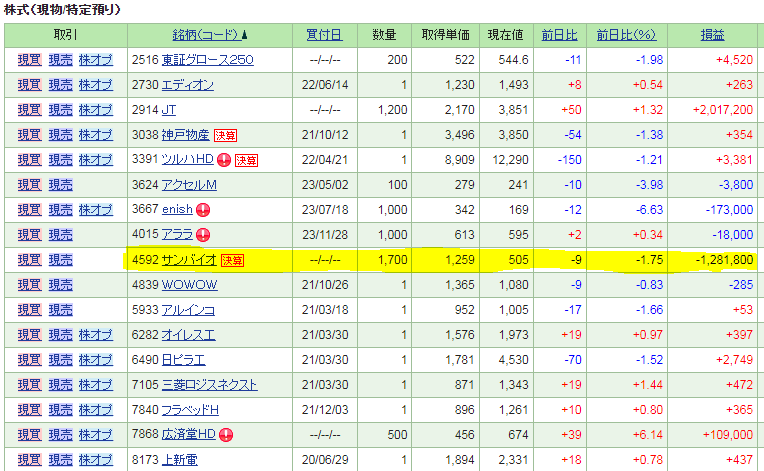Click 現買 for エディオン row
The image size is (764, 471).
[x=29, y=85]
